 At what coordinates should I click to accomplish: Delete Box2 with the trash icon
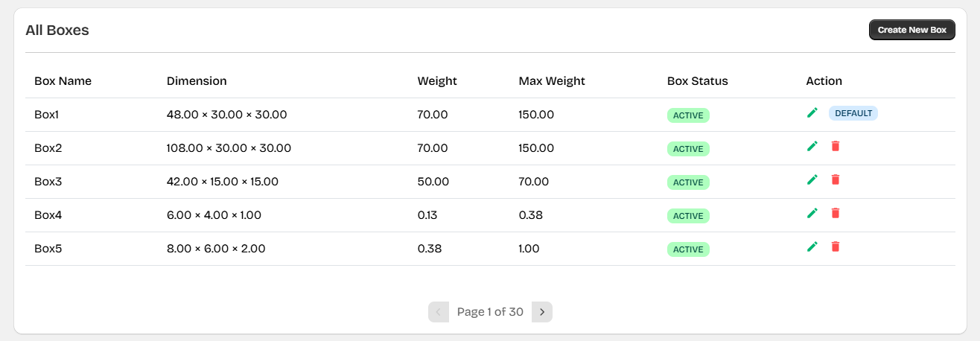coord(836,146)
